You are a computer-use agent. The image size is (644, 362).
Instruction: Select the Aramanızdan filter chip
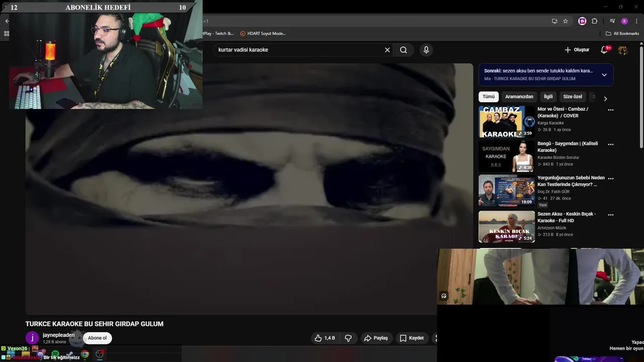[519, 97]
